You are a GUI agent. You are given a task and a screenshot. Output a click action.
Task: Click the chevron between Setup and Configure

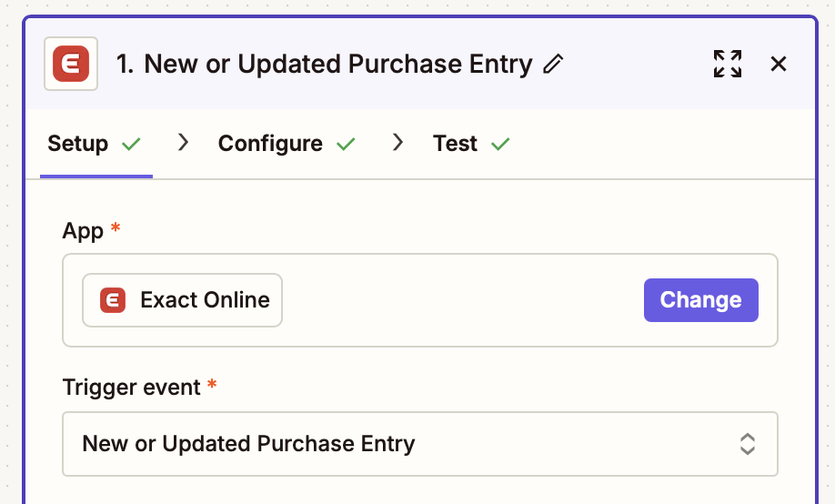[x=183, y=142]
